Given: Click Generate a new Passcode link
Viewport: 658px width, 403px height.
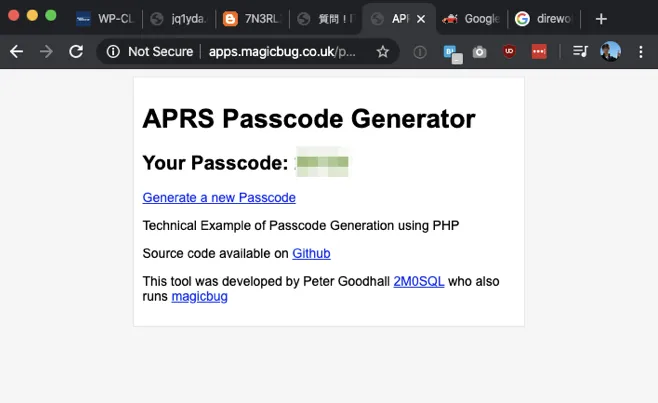Looking at the screenshot, I should (219, 198).
